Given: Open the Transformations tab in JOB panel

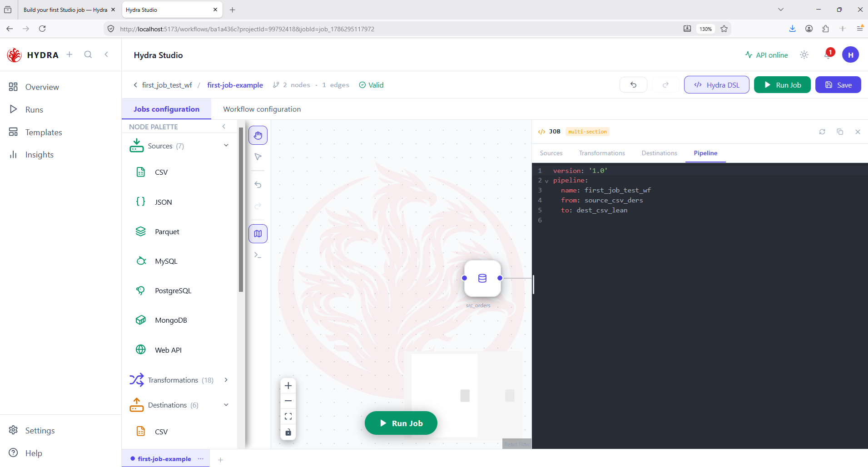Looking at the screenshot, I should coord(602,153).
